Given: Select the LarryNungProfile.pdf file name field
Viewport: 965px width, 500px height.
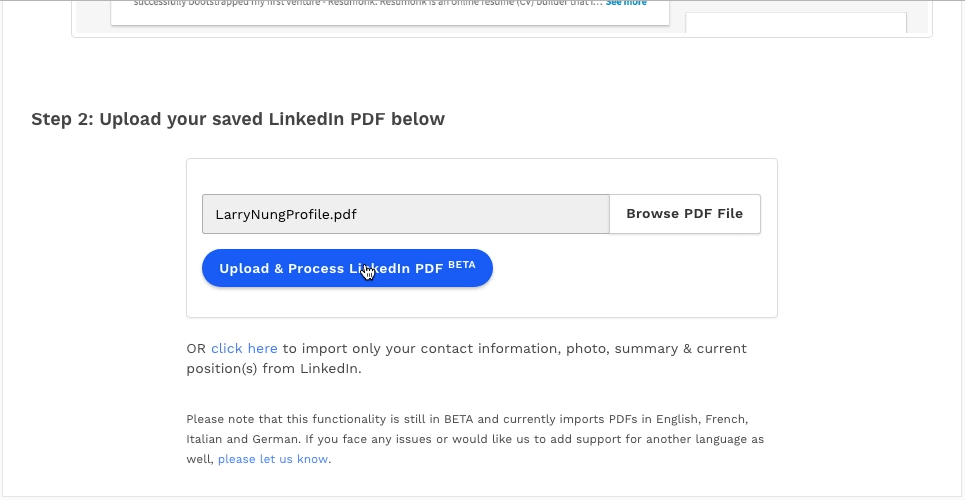Looking at the screenshot, I should tap(406, 214).
